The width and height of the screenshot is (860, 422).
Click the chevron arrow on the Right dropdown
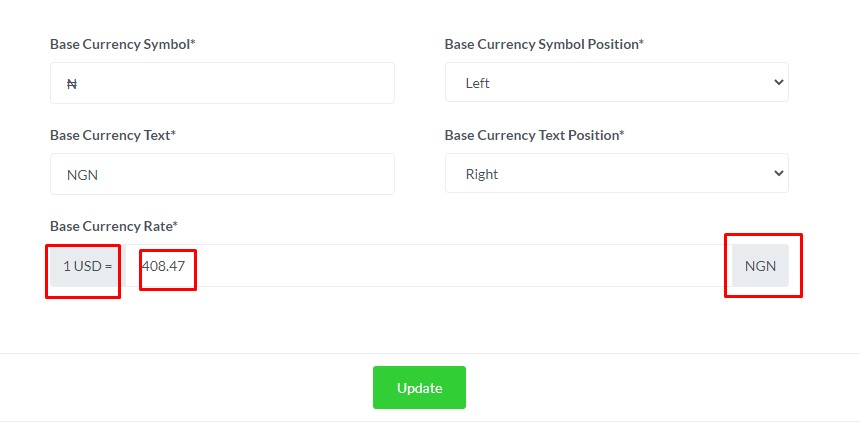tap(779, 174)
